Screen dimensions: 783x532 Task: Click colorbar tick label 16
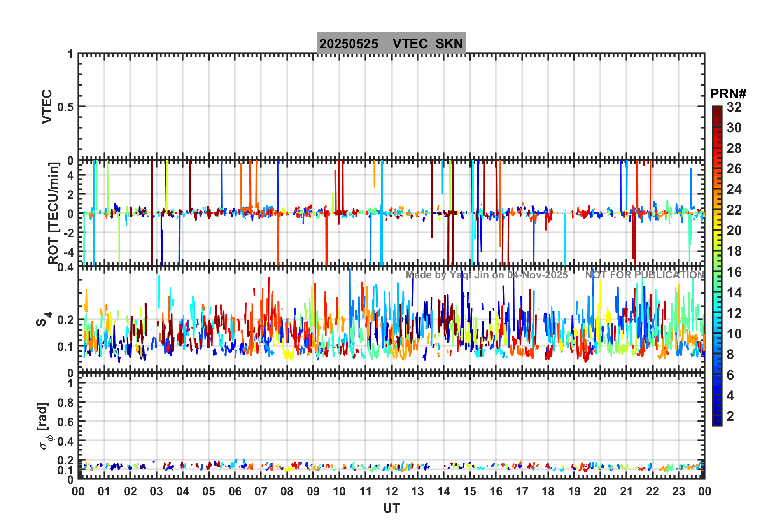pyautogui.click(x=734, y=272)
